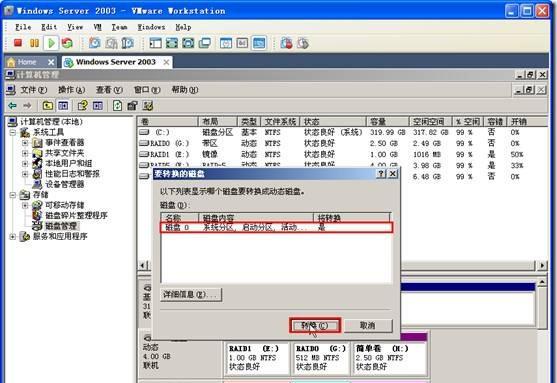
Task: Collapse the 系统工具 tree node
Action: [13, 133]
